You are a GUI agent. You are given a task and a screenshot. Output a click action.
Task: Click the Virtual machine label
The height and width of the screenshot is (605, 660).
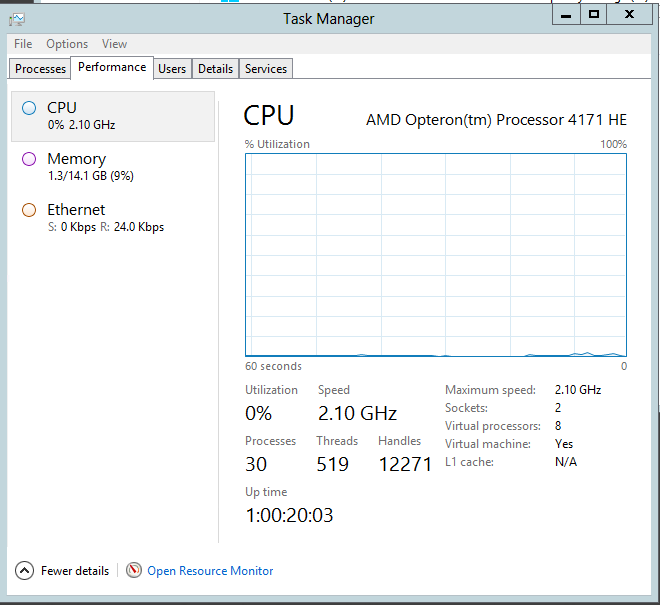click(488, 444)
